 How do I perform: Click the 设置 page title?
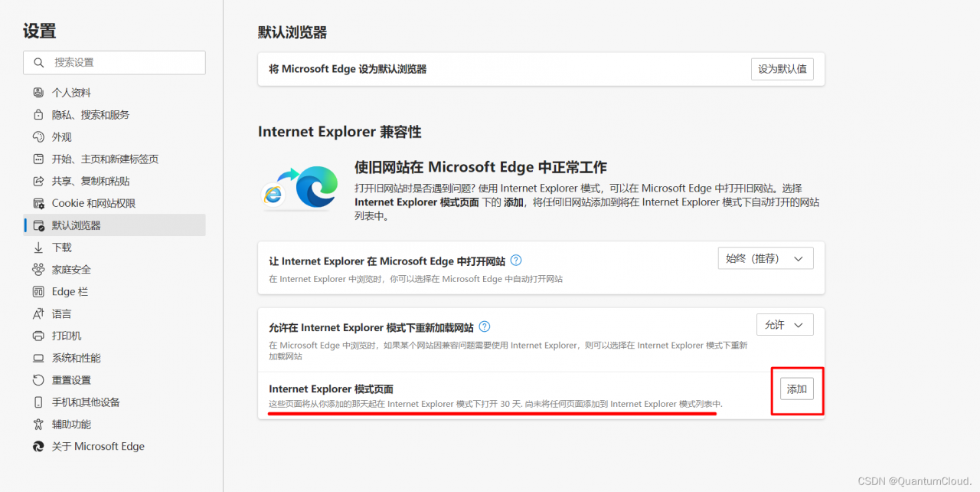(39, 31)
